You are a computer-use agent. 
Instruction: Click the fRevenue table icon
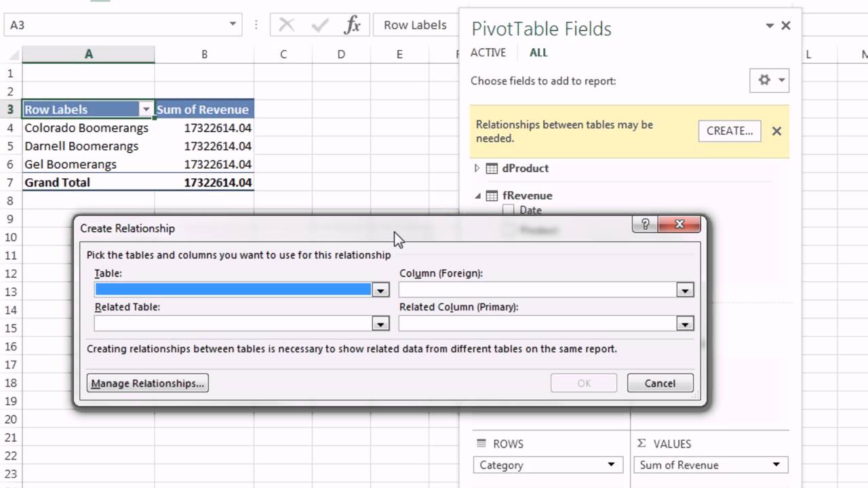(492, 195)
